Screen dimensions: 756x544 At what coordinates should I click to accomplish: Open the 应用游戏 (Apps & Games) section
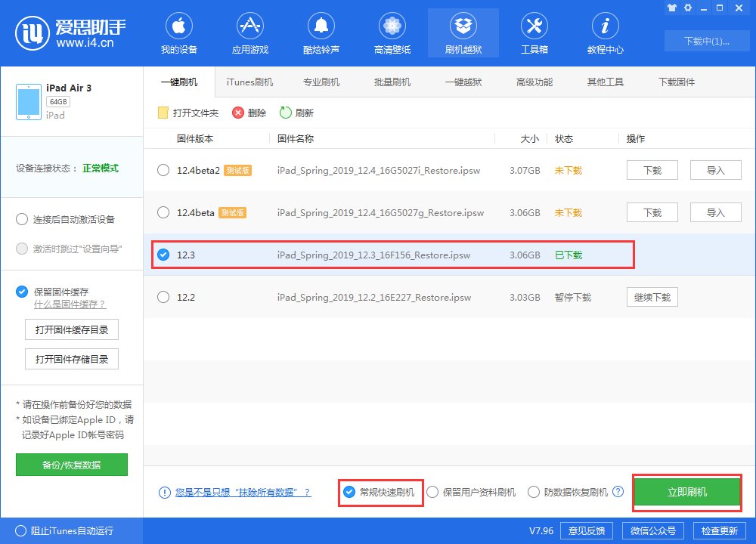(249, 32)
